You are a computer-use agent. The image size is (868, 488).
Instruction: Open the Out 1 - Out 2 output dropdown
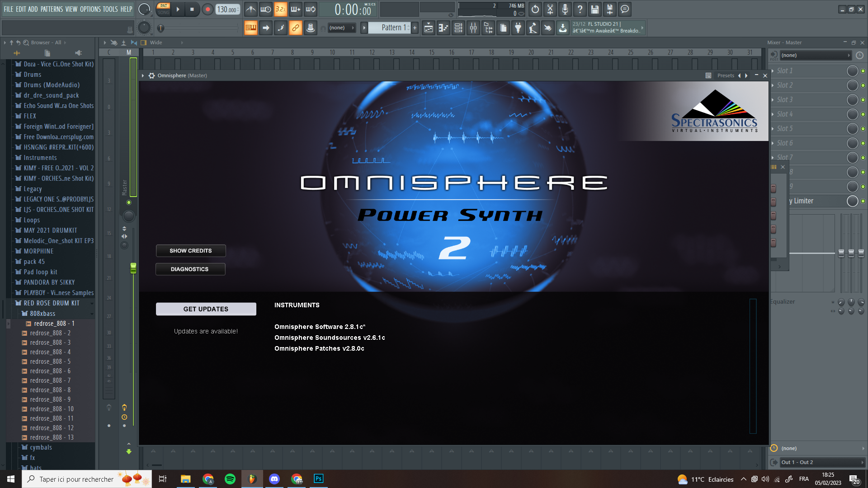(822, 462)
